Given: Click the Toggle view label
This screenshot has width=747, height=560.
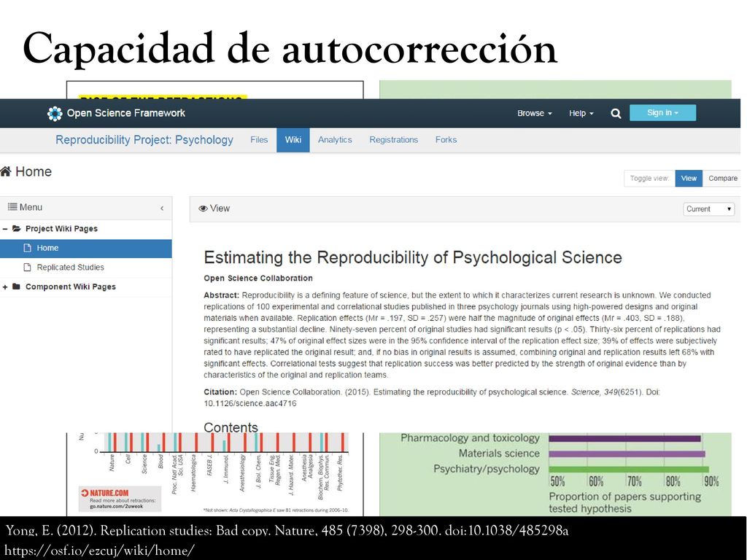Looking at the screenshot, I should 649,178.
